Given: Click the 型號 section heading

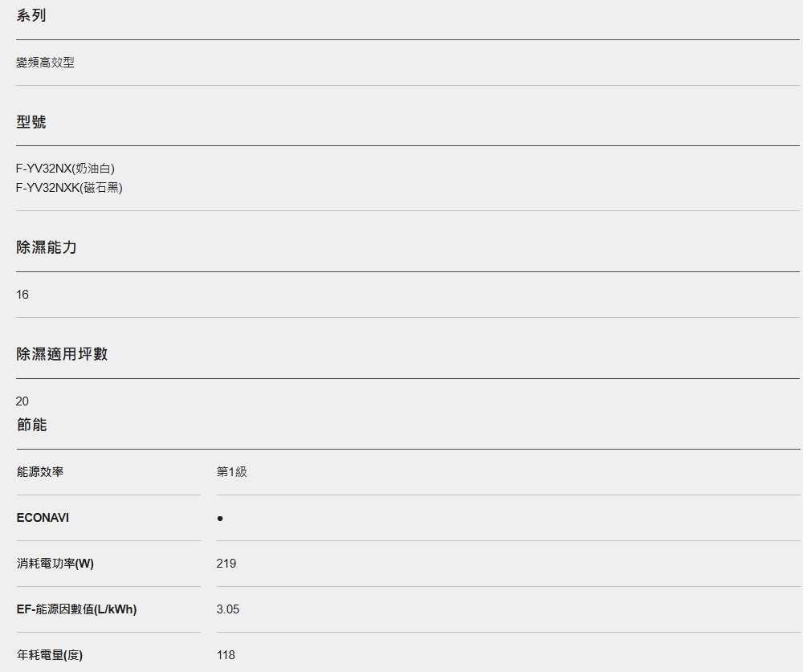Looking at the screenshot, I should tap(31, 122).
